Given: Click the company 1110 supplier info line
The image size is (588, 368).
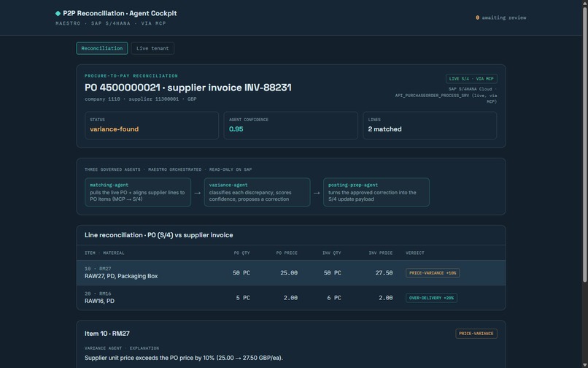Looking at the screenshot, I should (141, 99).
